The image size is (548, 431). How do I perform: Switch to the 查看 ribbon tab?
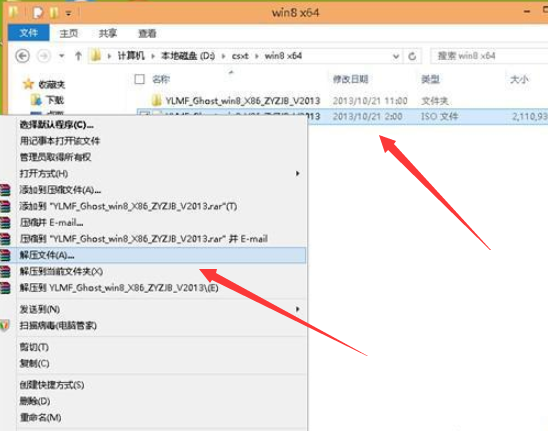click(147, 34)
